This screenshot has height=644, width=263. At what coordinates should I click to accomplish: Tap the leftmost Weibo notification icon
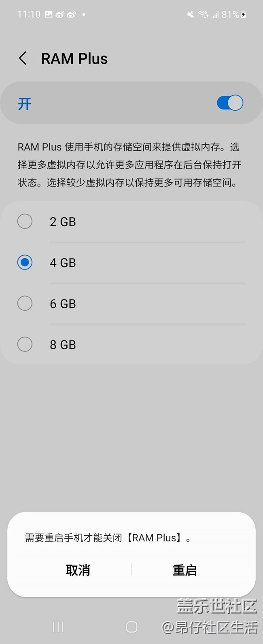point(60,15)
